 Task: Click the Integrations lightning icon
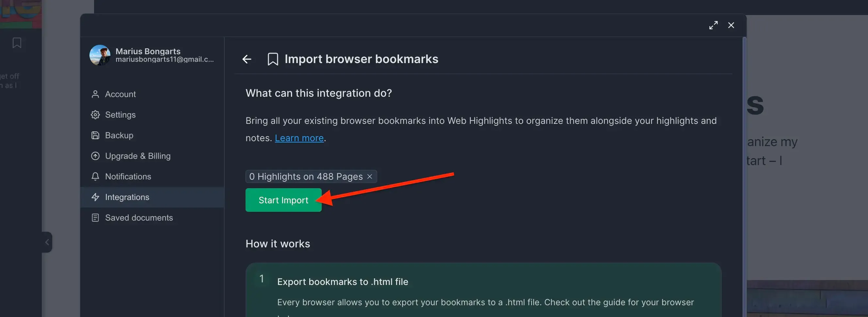[x=95, y=197]
